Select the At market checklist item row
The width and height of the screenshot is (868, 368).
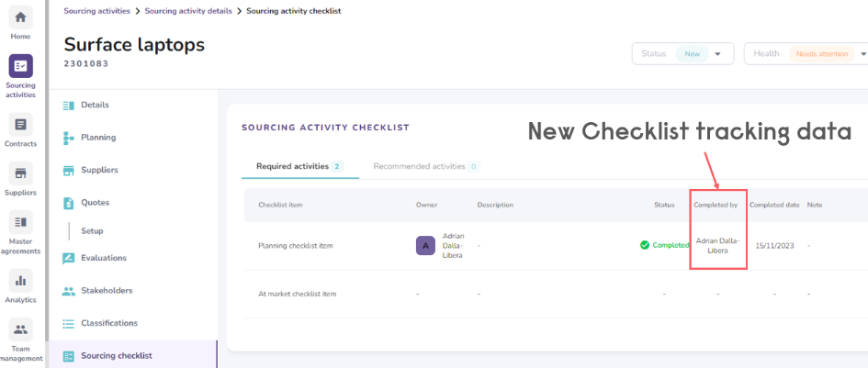coord(298,294)
